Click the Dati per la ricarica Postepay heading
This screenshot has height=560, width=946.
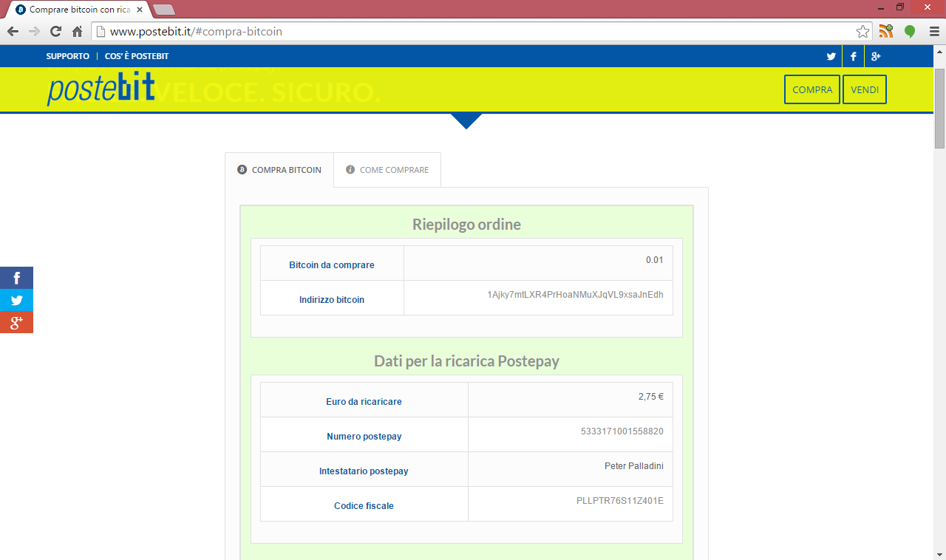tap(466, 361)
